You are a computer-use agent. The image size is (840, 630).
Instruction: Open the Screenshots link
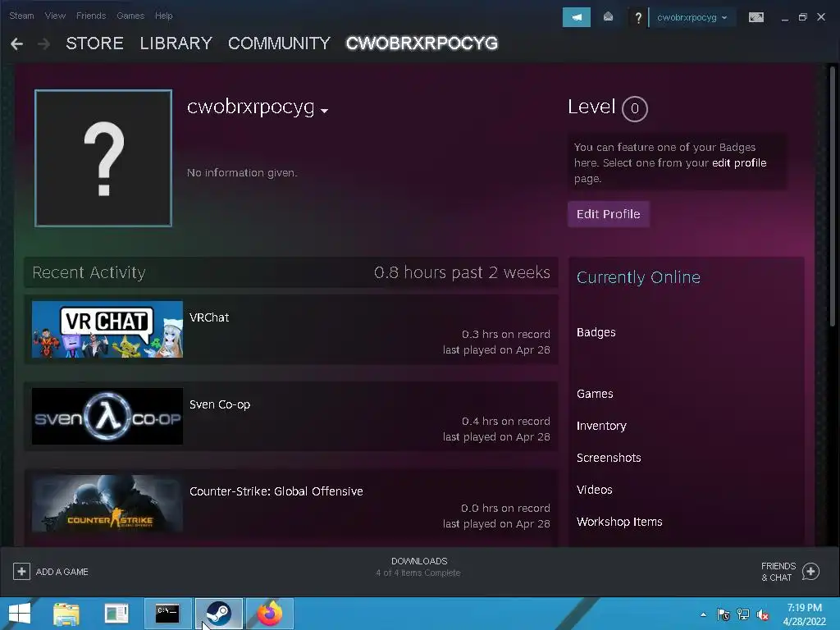[x=609, y=458]
